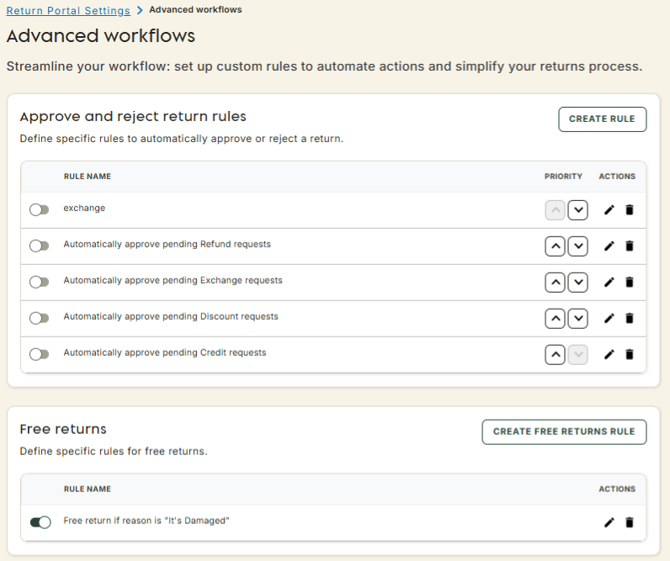Raise priority of pending Discount requests rule
Image resolution: width=670 pixels, height=561 pixels.
[x=555, y=318]
